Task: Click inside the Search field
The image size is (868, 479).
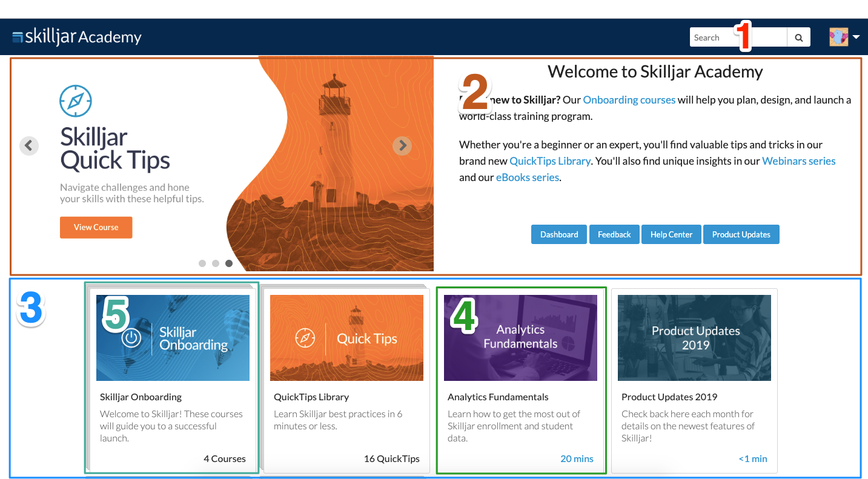Action: click(x=738, y=38)
